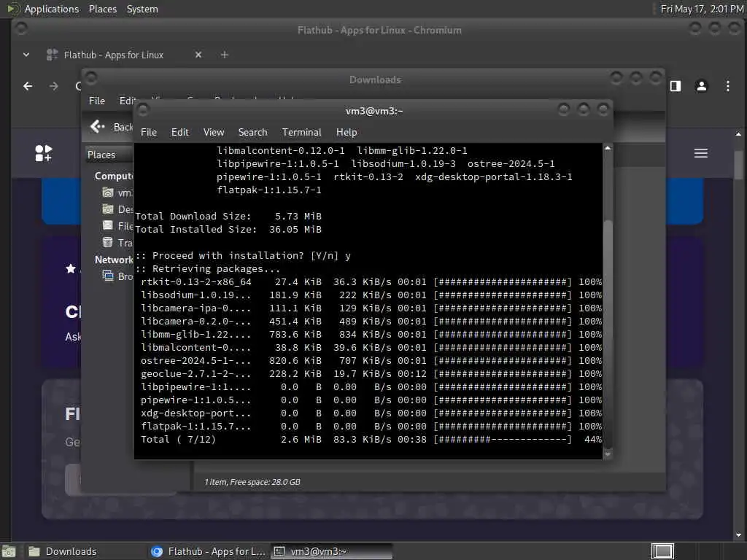Click the 'Total Installed Size' line
747x560 pixels.
[x=228, y=230]
